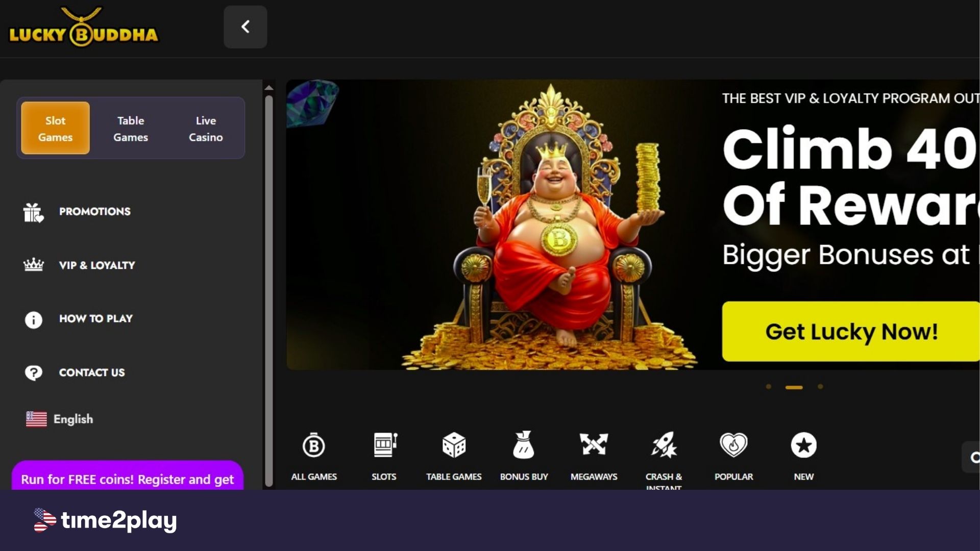980x551 pixels.
Task: Select the ALL GAMES category label
Action: click(314, 477)
